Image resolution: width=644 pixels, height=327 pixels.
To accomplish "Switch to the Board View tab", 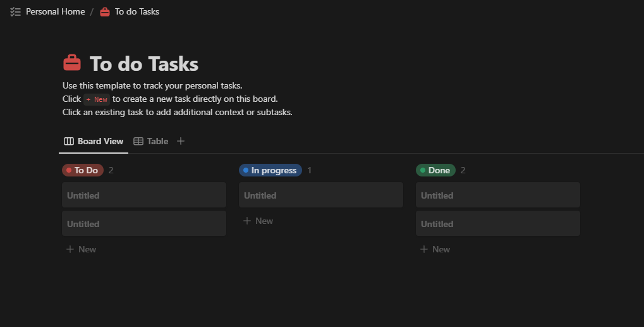I will click(94, 141).
